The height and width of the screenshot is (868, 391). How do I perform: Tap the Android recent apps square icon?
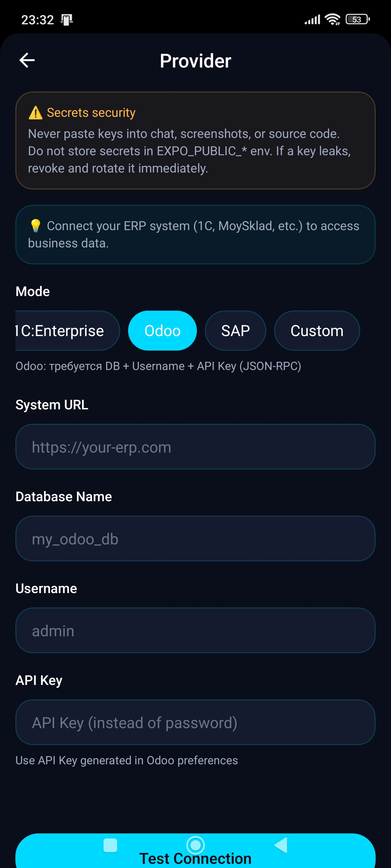pos(110,845)
